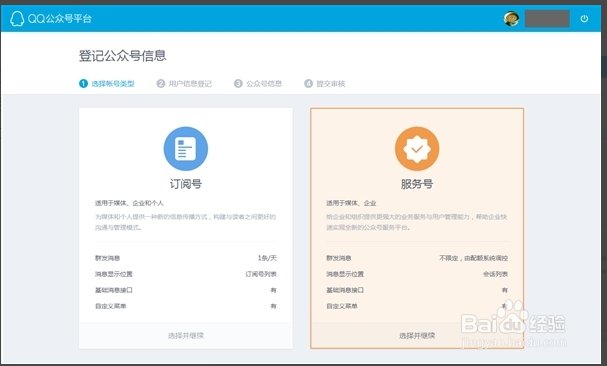Click the 会话列表 value in 服务号 card
The height and width of the screenshot is (366, 607).
496,274
